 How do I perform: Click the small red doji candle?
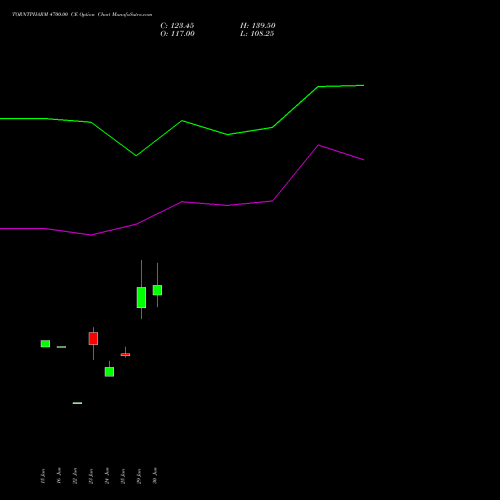click(x=125, y=355)
